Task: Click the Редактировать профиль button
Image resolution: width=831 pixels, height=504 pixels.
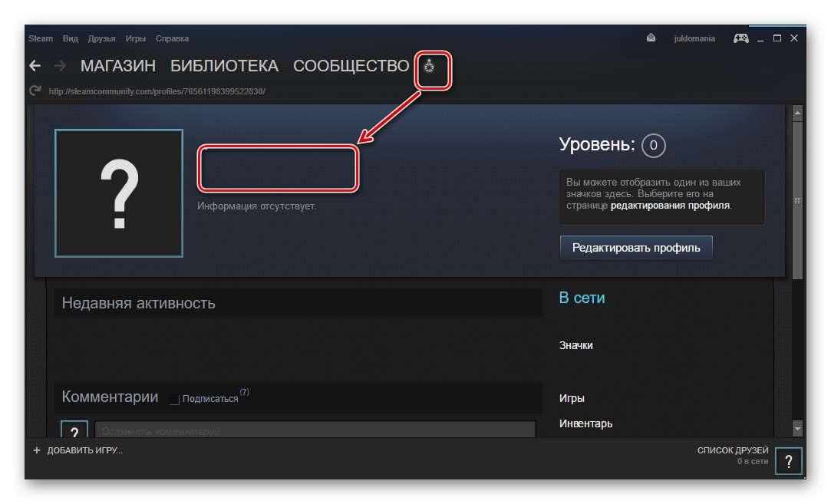Action: pyautogui.click(x=636, y=248)
